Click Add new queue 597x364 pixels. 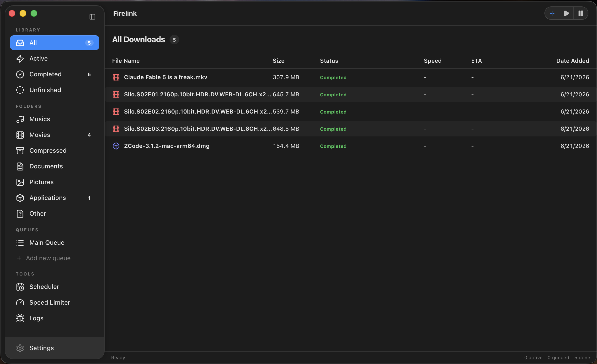click(x=44, y=258)
